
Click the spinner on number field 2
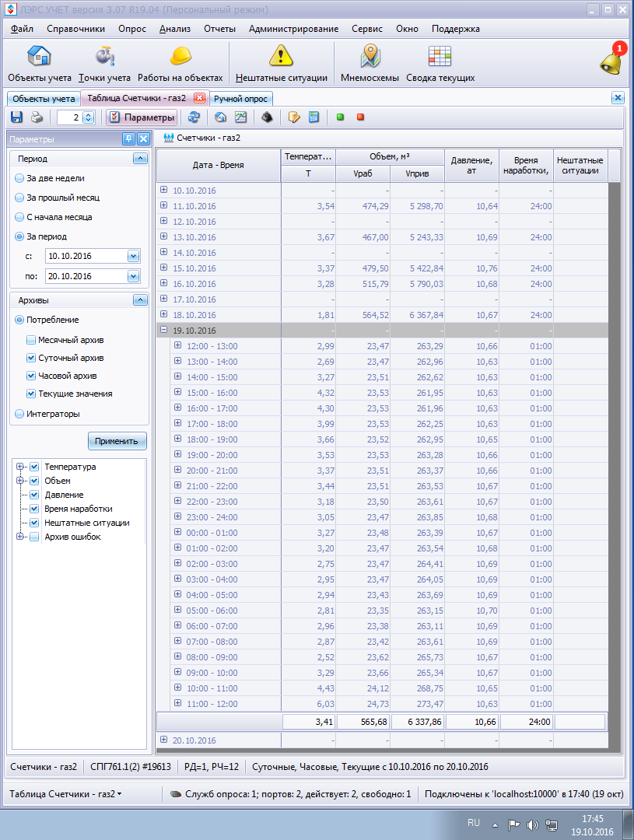pos(89,117)
